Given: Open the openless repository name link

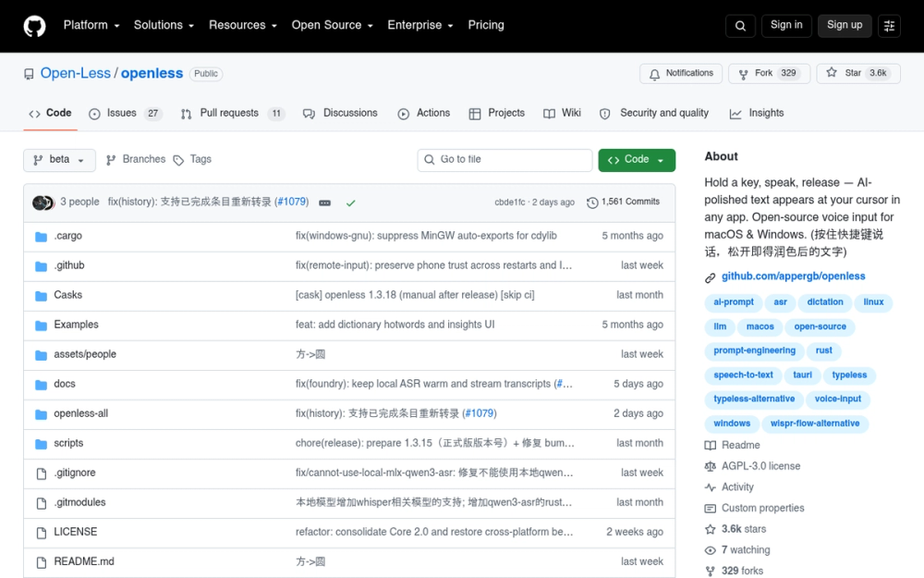Looking at the screenshot, I should [x=152, y=73].
